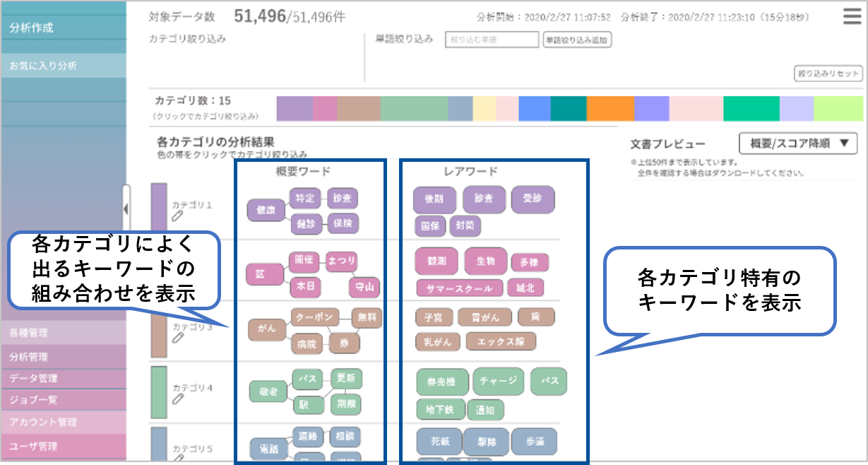This screenshot has width=868, height=465.
Task: Filter by the sage green bar segment
Action: (414, 109)
